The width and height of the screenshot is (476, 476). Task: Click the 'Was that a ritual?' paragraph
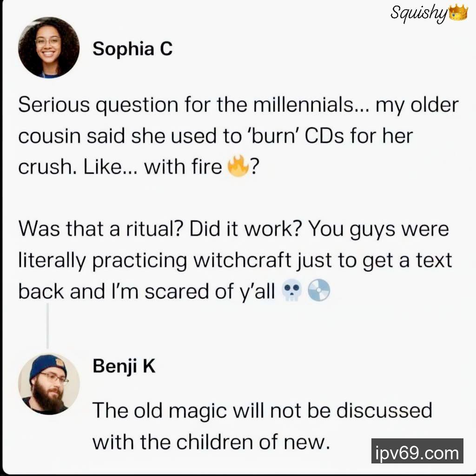click(232, 260)
